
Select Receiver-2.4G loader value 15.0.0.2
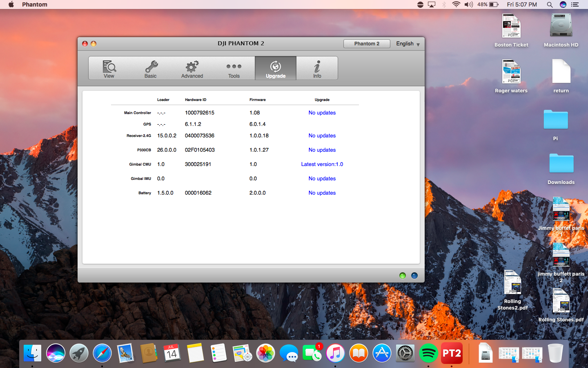(x=167, y=136)
